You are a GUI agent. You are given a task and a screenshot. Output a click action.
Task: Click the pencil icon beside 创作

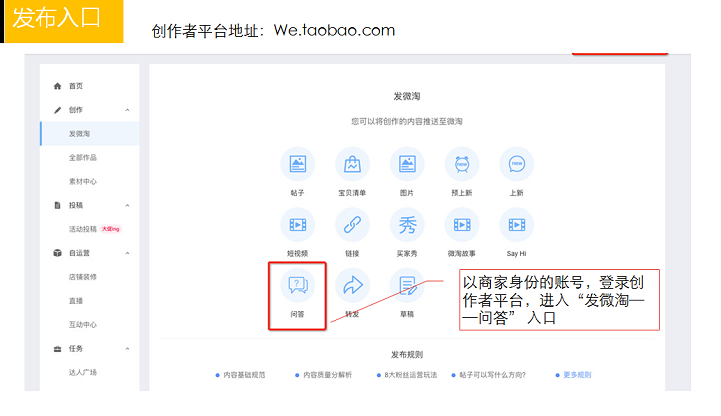[x=57, y=110]
